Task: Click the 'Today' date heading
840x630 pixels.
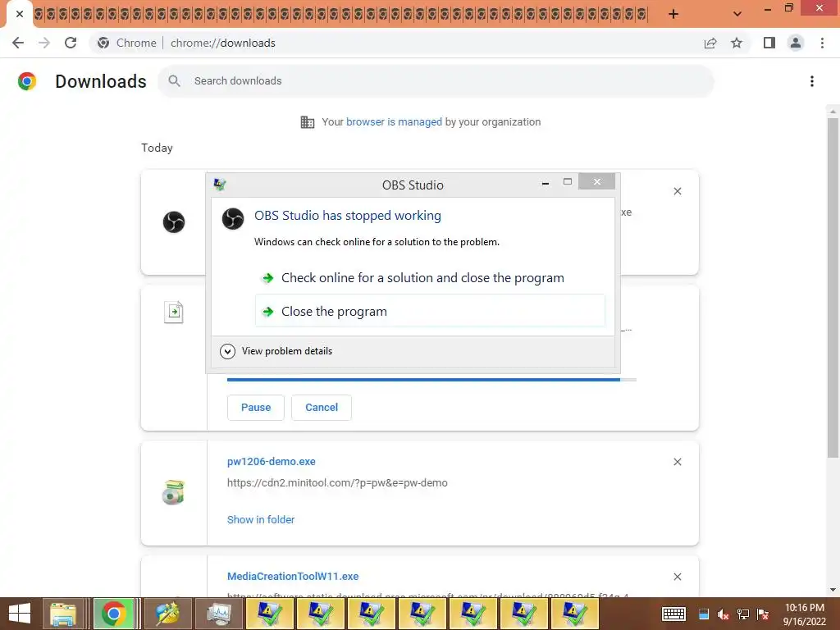Action: 157,148
